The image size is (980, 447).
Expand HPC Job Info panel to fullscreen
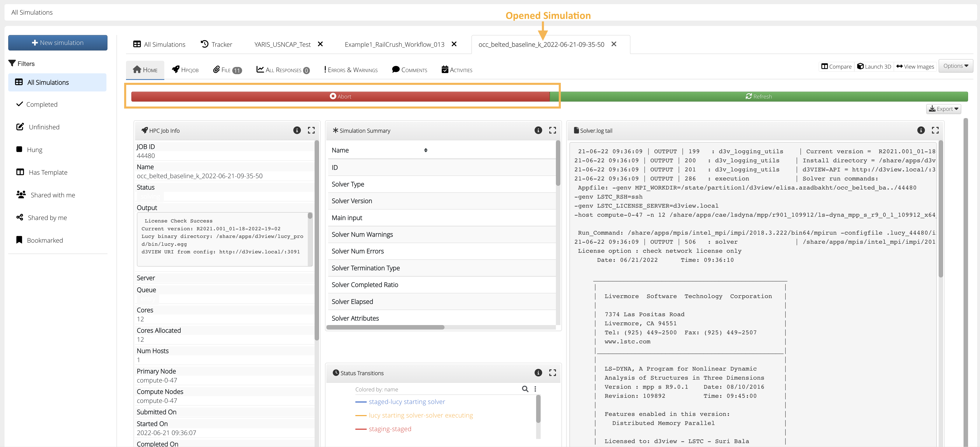(311, 130)
